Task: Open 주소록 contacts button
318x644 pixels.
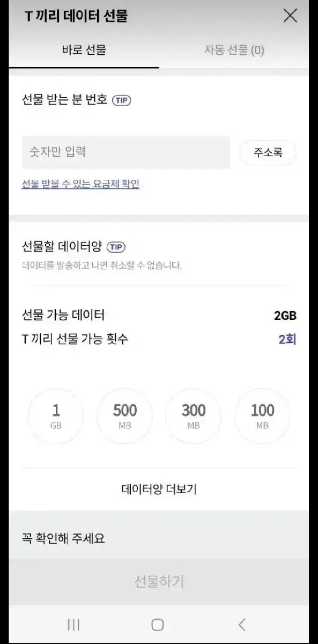Action: point(268,152)
